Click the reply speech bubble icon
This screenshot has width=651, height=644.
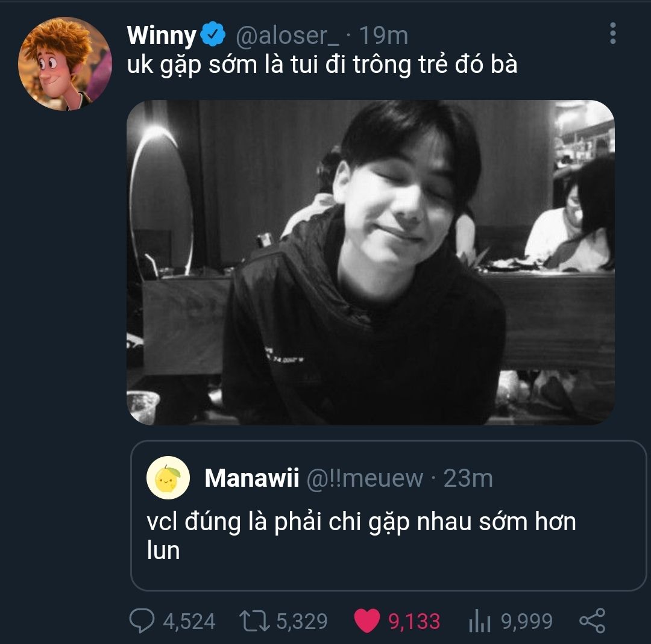click(142, 621)
